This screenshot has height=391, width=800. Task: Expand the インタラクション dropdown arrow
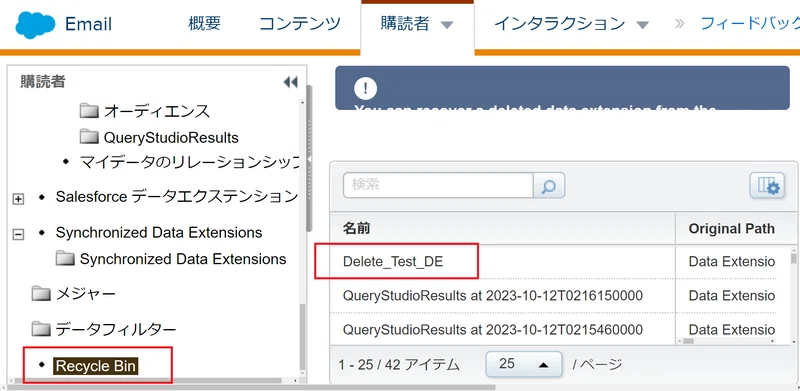click(x=643, y=25)
